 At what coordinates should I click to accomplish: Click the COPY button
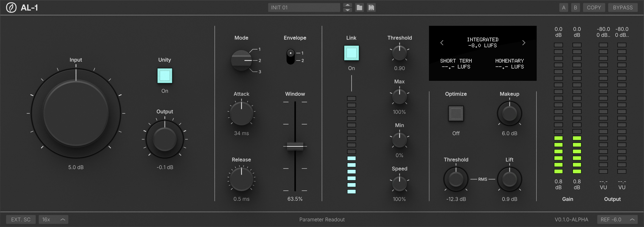594,7
